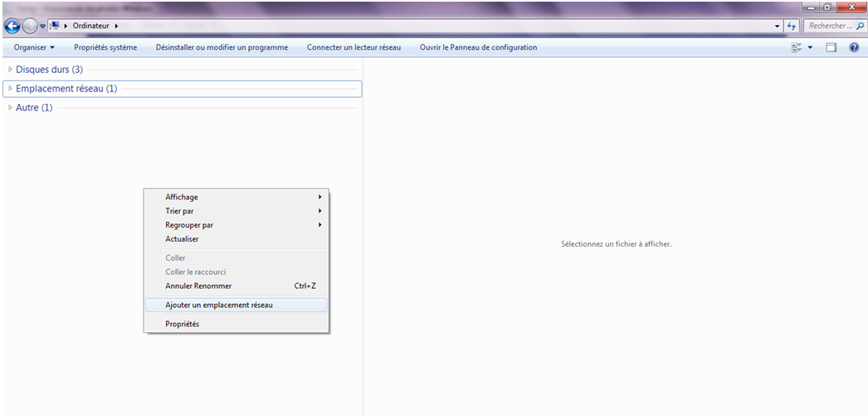The height and width of the screenshot is (416, 868).
Task: Click the computer icon in address bar
Action: (55, 26)
